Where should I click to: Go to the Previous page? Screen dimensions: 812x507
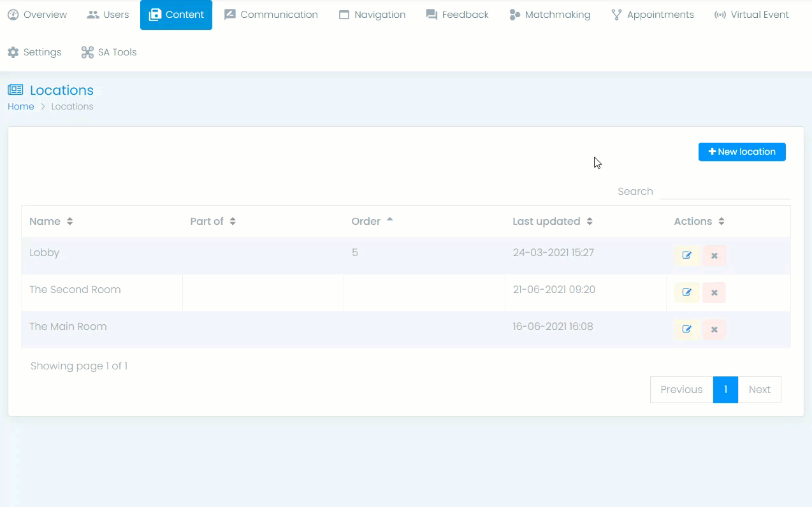tap(681, 390)
